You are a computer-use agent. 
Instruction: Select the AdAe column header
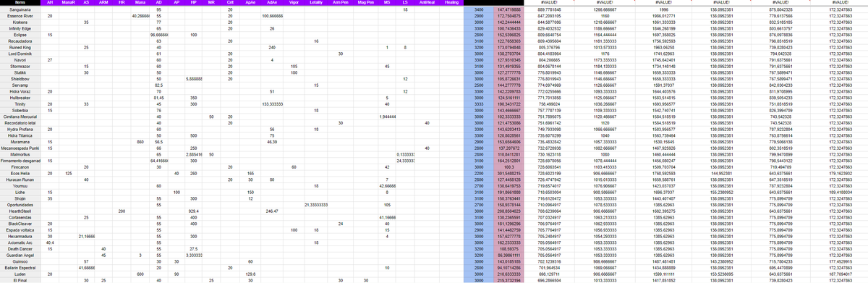coord(272,3)
